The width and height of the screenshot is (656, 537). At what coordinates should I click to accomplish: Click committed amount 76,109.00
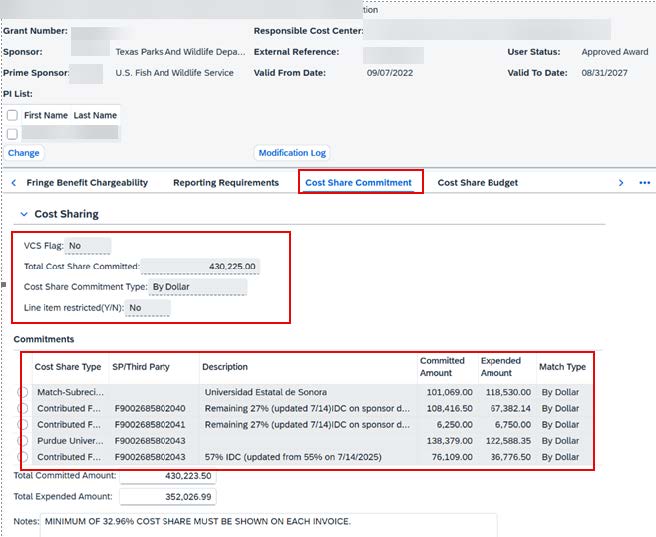[452, 457]
